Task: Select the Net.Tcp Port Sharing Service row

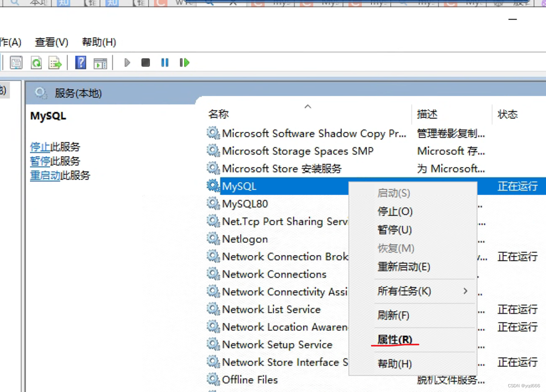Action: tap(285, 221)
